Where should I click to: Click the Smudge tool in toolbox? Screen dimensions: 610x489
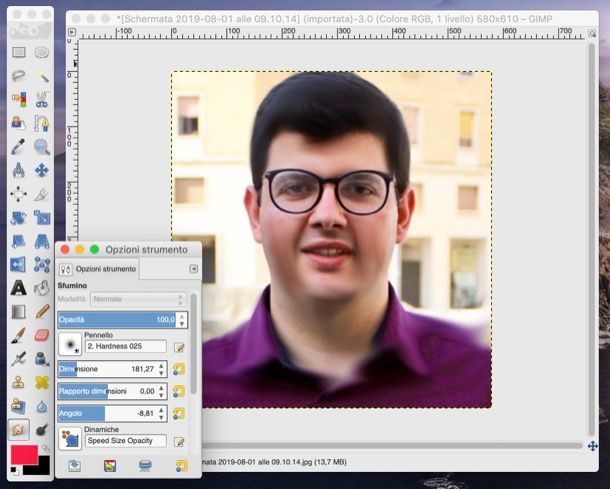click(x=18, y=429)
